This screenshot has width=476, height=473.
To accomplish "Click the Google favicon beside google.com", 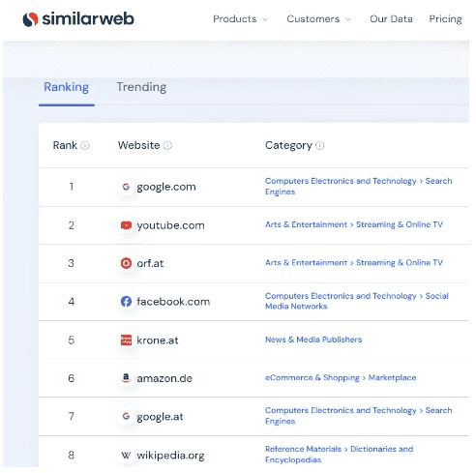I will 126,187.
